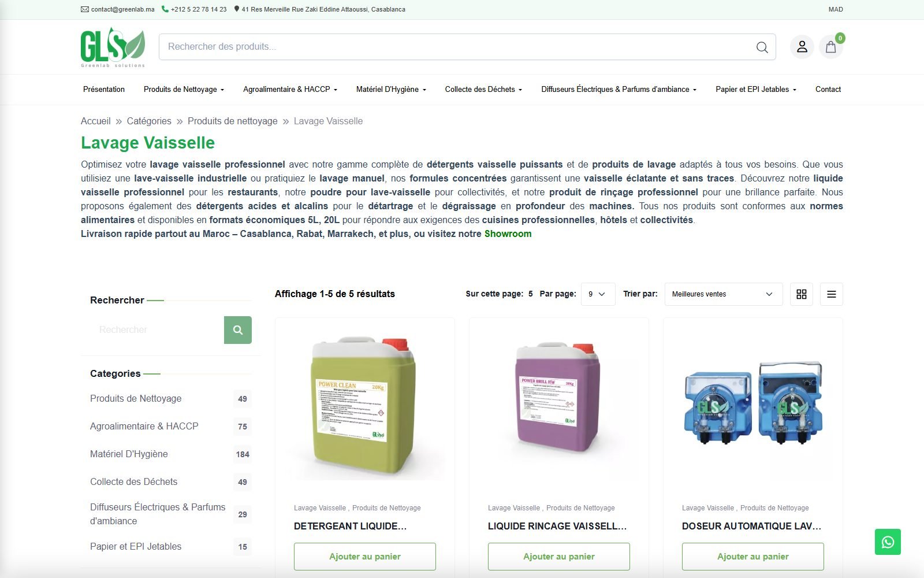
Task: Open the Présentation menu item
Action: 104,90
